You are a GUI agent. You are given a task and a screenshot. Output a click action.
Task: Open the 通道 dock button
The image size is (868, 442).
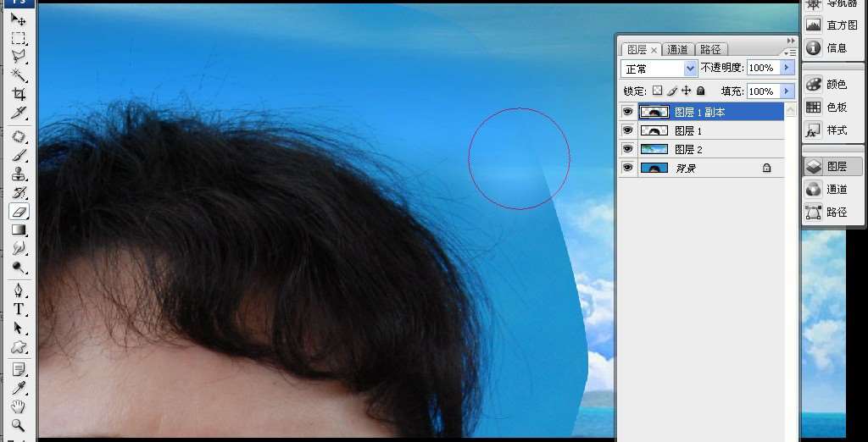(x=832, y=189)
